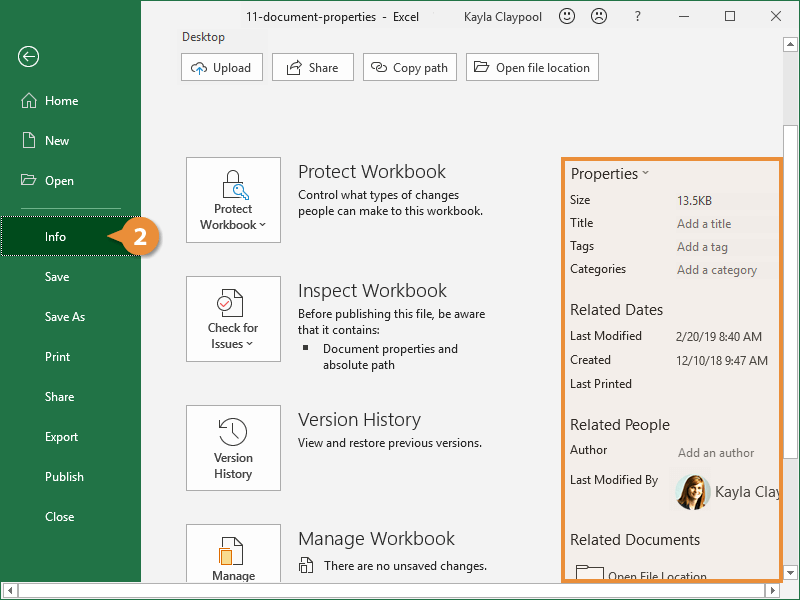800x600 pixels.
Task: Click the frowning face feedback icon
Action: [x=598, y=16]
